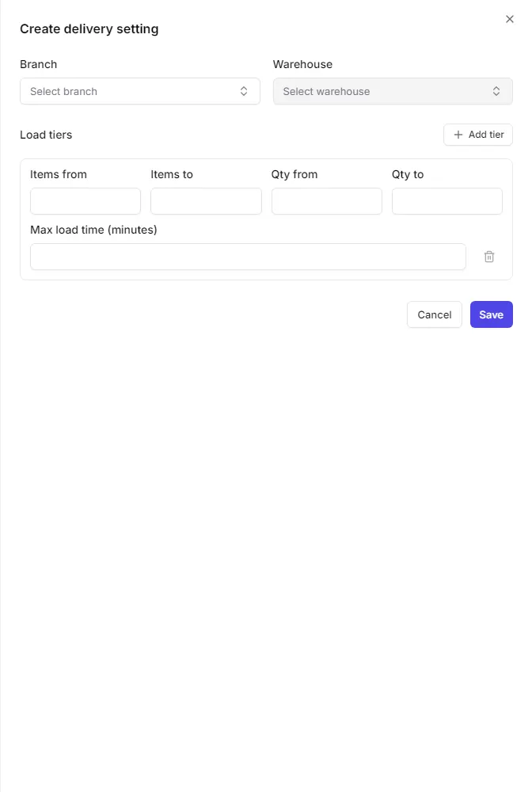This screenshot has width=532, height=792.
Task: Focus the Max load time input
Action: (248, 257)
